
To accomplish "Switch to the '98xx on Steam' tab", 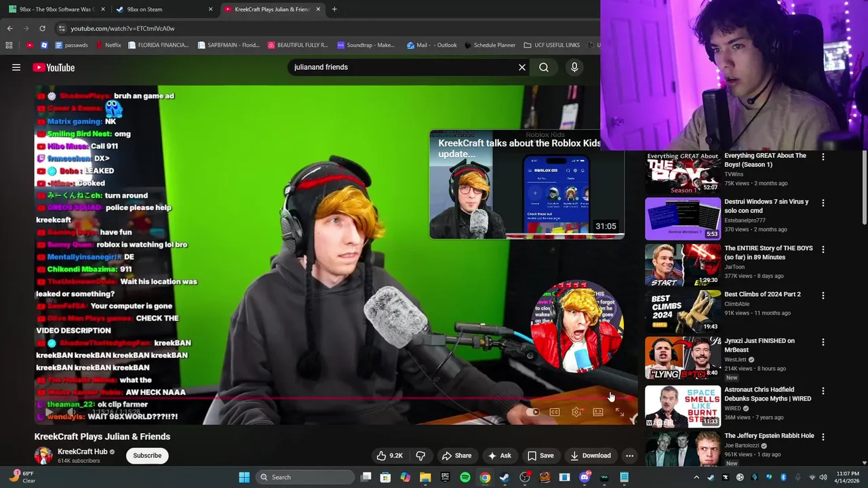I will [164, 9].
